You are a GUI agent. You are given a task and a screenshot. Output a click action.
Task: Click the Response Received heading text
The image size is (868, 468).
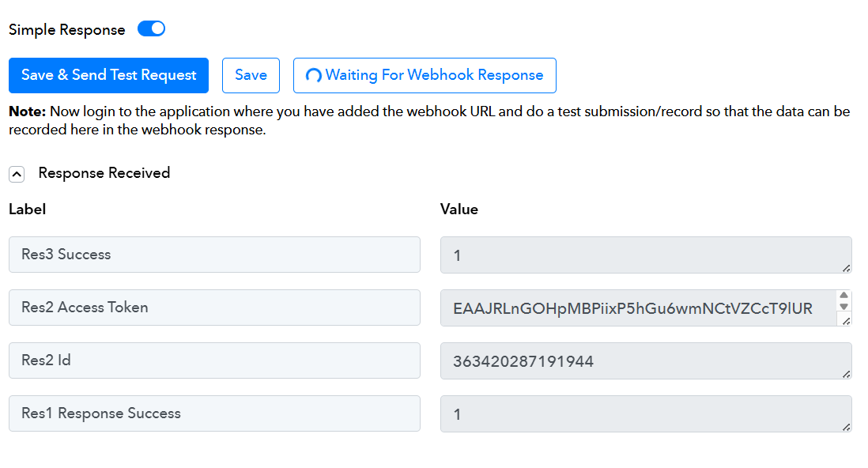pyautogui.click(x=104, y=173)
